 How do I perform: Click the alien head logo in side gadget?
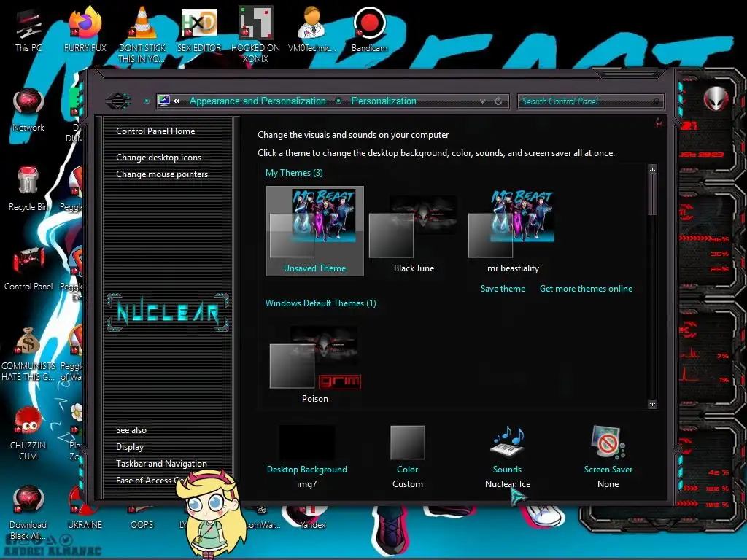[716, 99]
